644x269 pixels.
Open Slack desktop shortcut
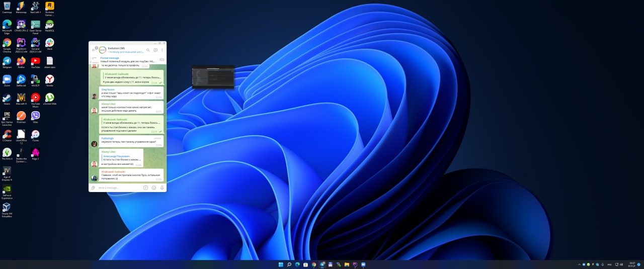(49, 44)
